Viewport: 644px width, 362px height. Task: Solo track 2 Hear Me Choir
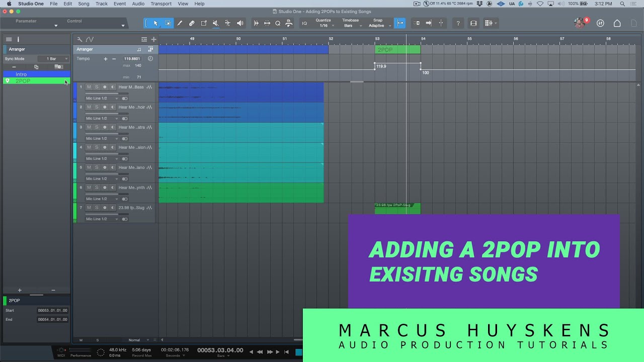coord(97,107)
